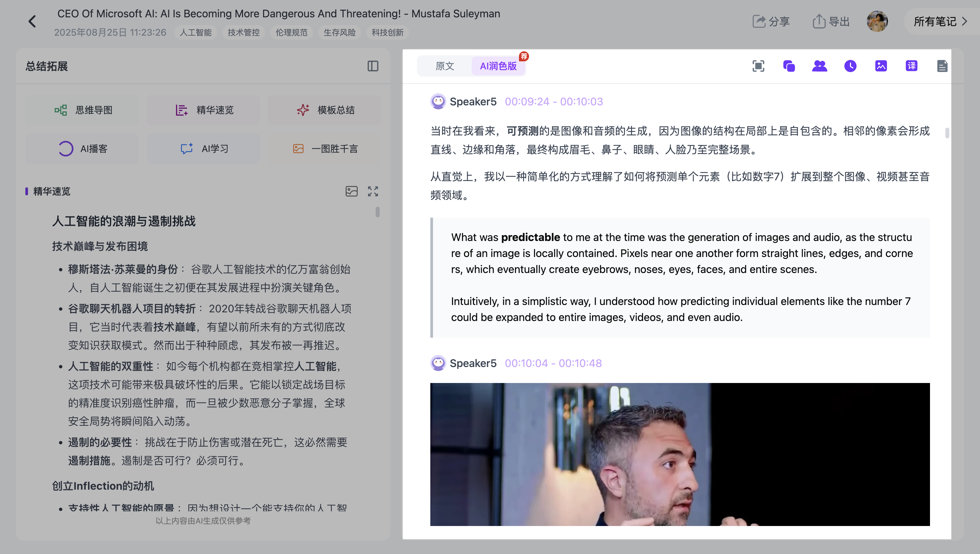Switch to the 原文 tab
The height and width of the screenshot is (554, 980).
pos(445,66)
